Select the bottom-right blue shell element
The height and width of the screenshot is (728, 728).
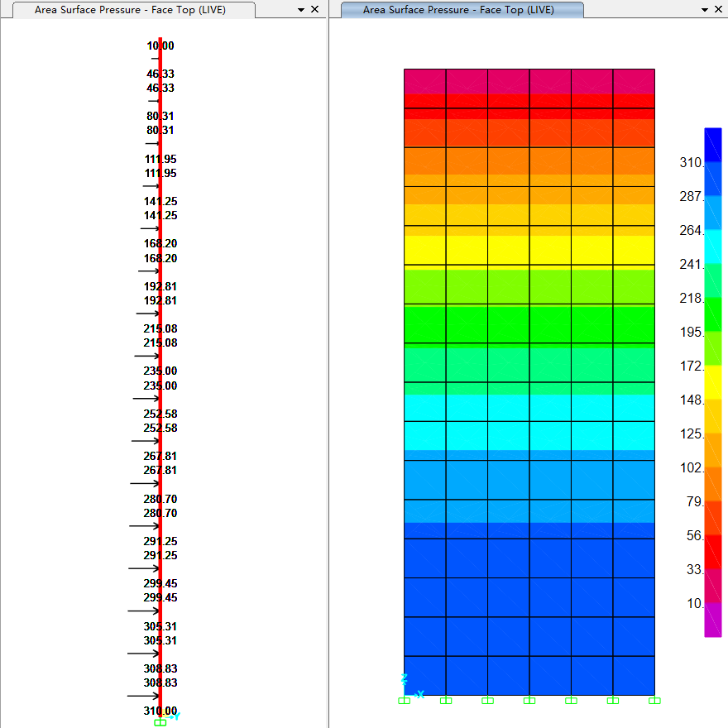[634, 675]
